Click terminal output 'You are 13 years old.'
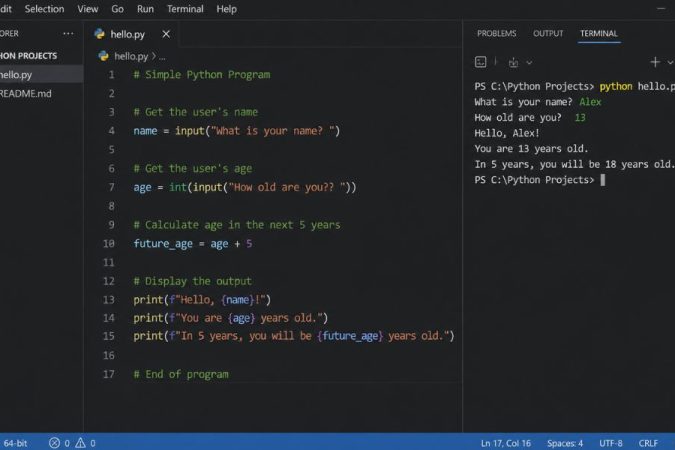Viewport: 675px width, 450px height. pos(531,149)
